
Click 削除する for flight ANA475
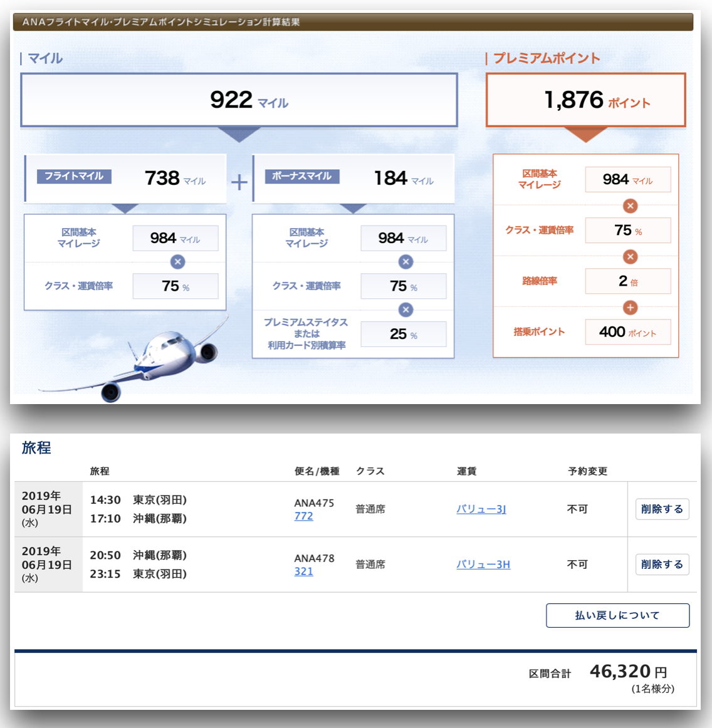(662, 509)
